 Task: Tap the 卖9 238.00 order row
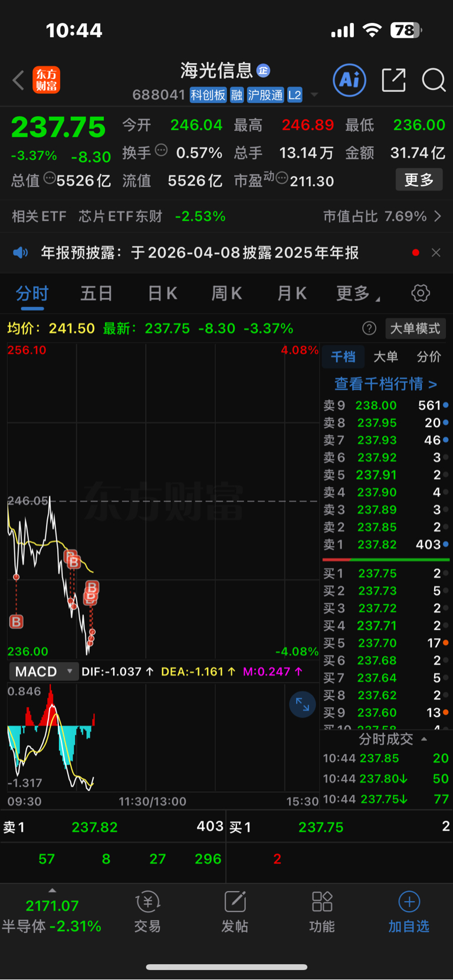tap(386, 405)
